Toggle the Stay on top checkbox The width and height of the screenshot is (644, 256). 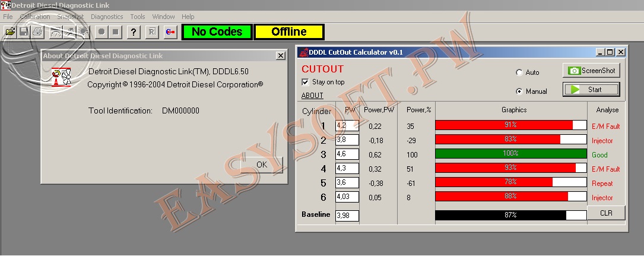(x=305, y=82)
